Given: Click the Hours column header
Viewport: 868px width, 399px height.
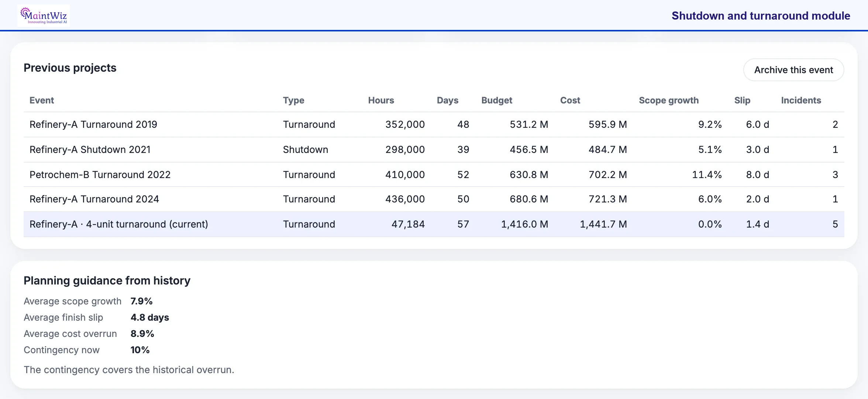Looking at the screenshot, I should point(381,100).
